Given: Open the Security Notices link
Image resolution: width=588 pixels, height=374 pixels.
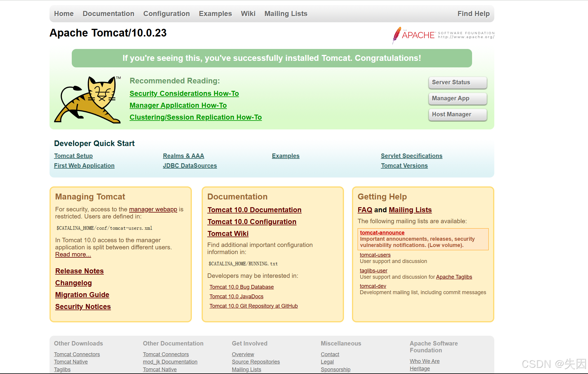Looking at the screenshot, I should [83, 307].
